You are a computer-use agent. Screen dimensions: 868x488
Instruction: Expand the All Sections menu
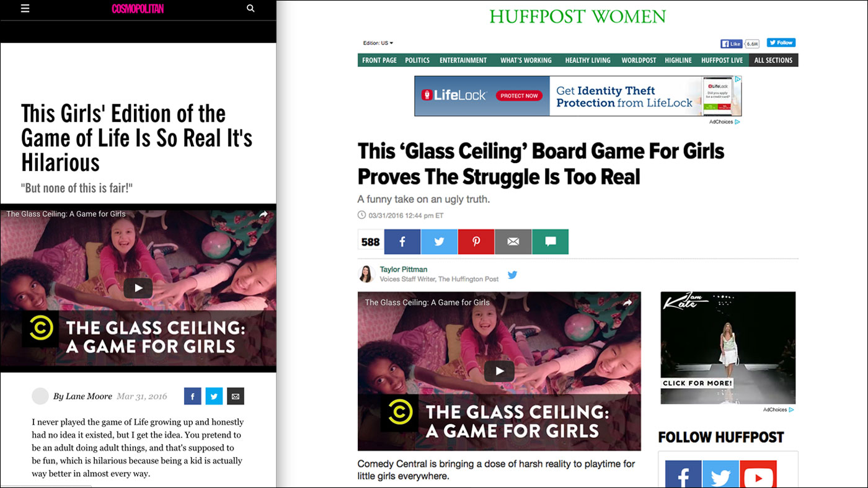[x=773, y=60]
